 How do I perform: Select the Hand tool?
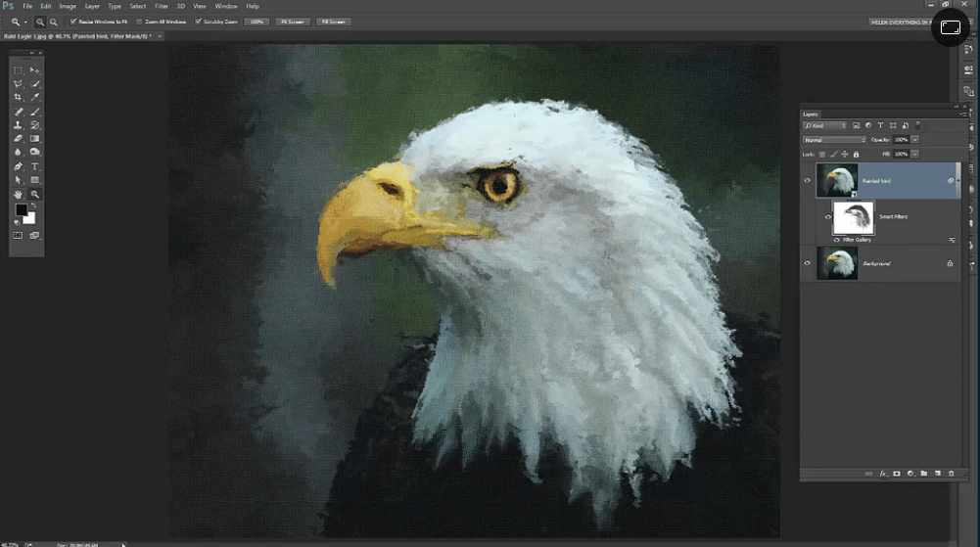tap(18, 194)
